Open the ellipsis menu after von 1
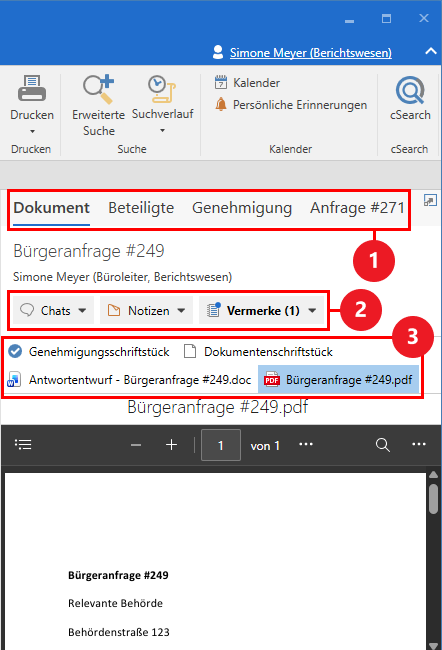This screenshot has width=442, height=650. point(306,444)
